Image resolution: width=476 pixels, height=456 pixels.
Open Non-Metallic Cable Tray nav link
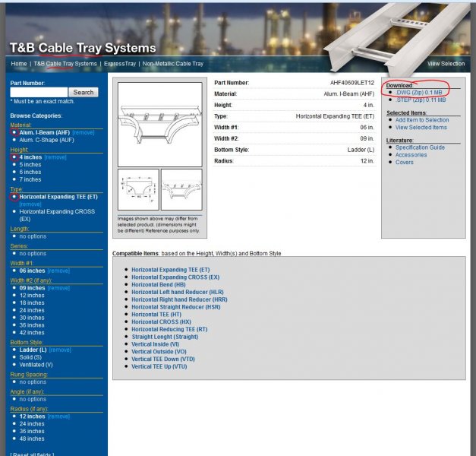coord(173,64)
